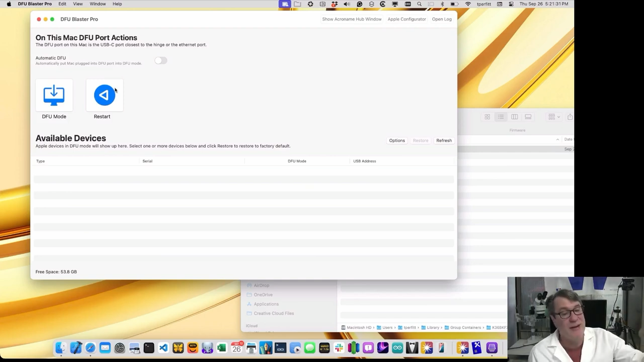Open Messages from the Dock

point(309,348)
